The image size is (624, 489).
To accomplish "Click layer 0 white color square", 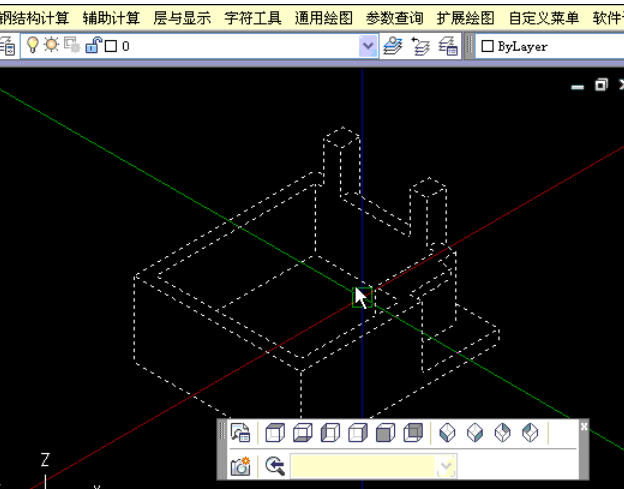I will 110,46.
